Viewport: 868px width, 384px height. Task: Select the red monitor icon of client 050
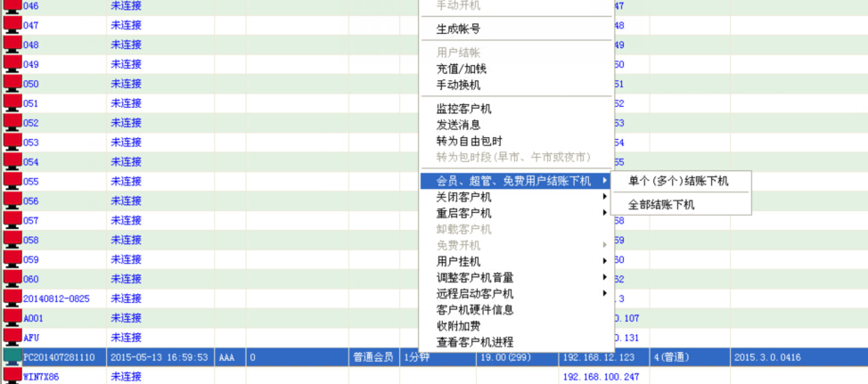(12, 84)
